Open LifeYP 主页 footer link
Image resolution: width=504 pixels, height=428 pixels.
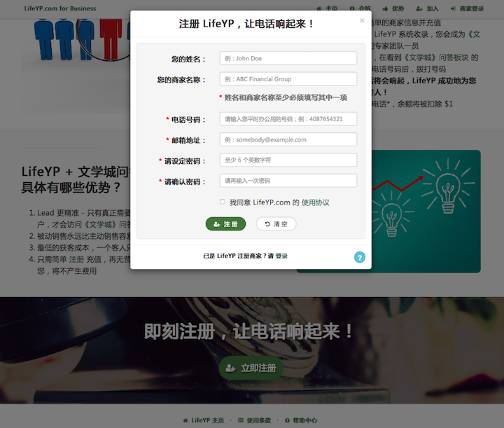[x=204, y=420]
